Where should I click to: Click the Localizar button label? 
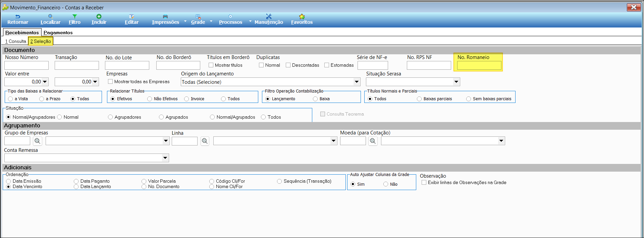pyautogui.click(x=50, y=22)
